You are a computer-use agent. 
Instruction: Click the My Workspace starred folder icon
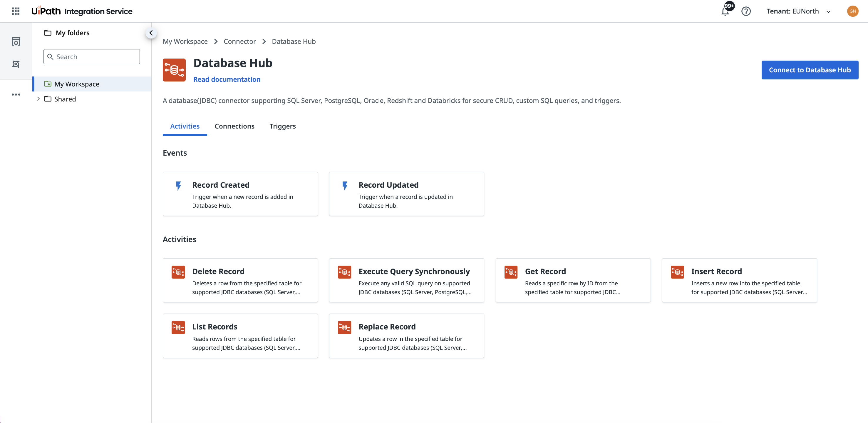point(48,84)
